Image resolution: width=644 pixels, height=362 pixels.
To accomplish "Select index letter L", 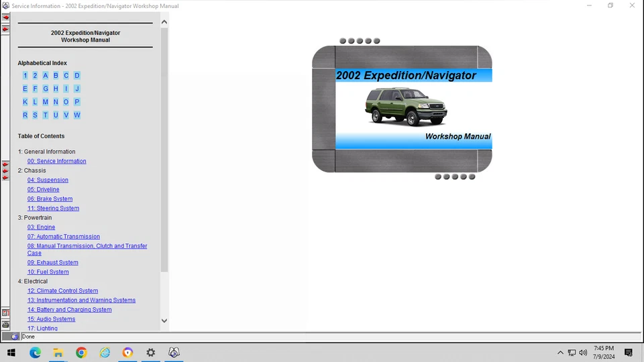I will (35, 102).
